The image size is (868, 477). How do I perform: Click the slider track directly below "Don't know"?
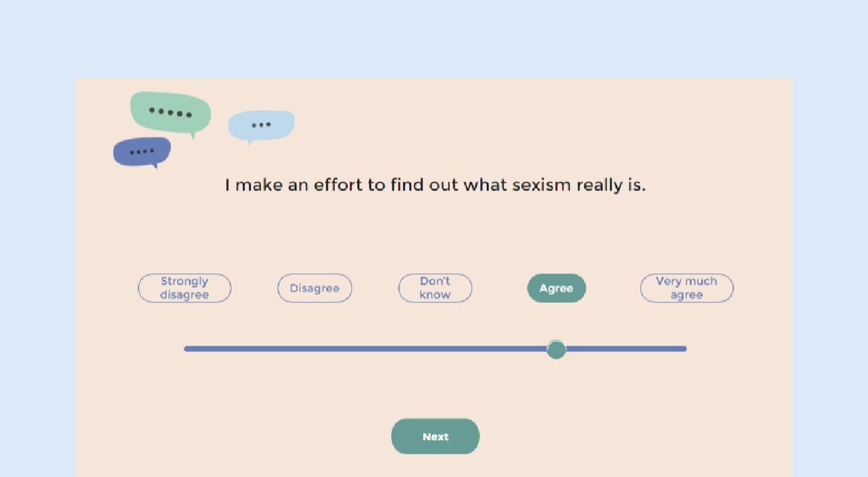pos(435,349)
